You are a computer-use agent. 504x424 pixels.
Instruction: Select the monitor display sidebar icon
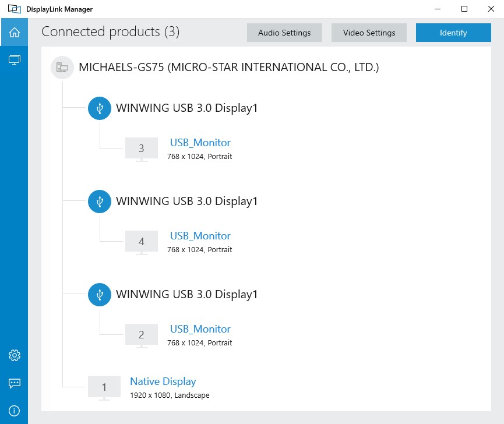(x=15, y=60)
